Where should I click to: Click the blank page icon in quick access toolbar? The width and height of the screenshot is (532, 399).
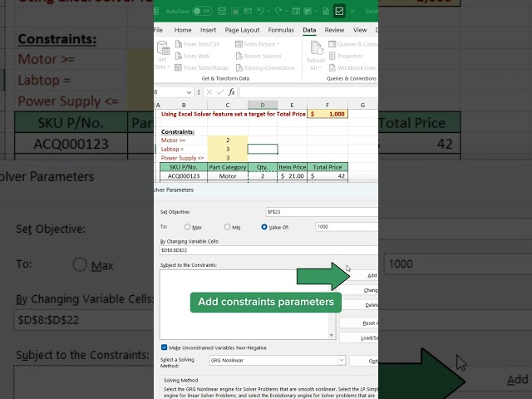coord(326,11)
